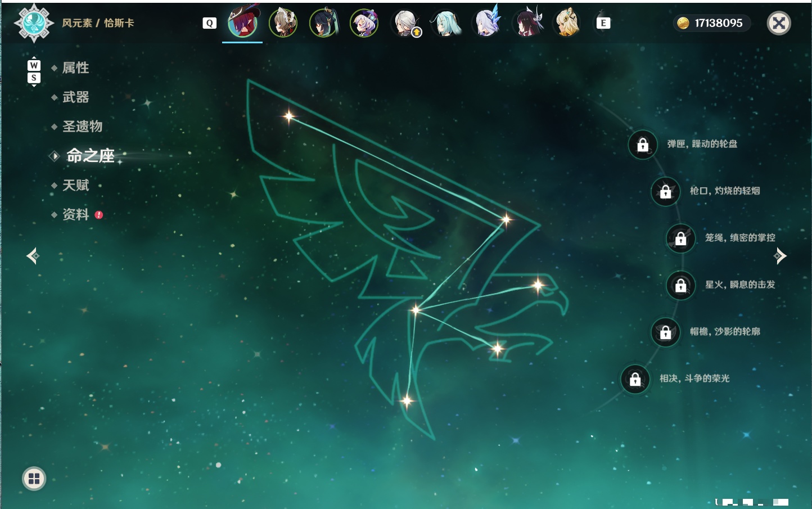Screen dimensions: 812x509
Task: Go to the previous character with left arrow
Action: 33,256
